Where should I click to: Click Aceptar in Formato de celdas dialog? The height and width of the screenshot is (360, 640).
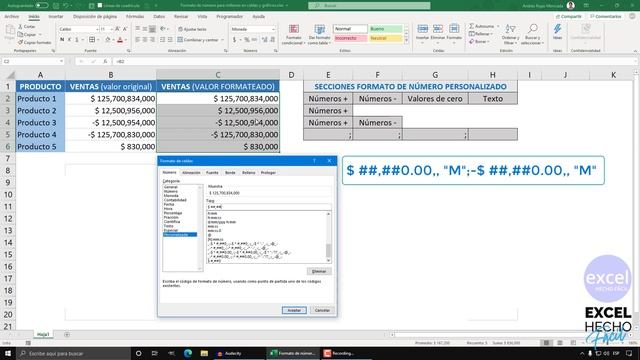click(294, 310)
